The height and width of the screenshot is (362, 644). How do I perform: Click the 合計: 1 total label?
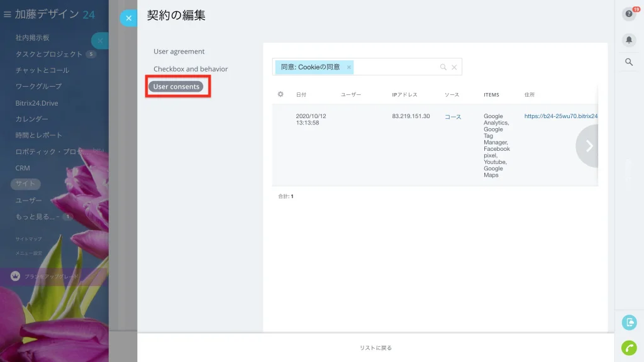click(286, 197)
